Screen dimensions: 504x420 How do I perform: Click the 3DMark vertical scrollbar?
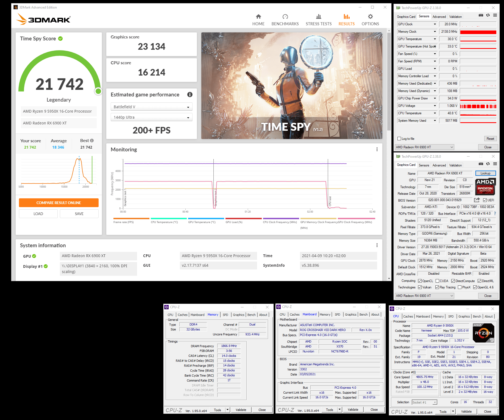pyautogui.click(x=389, y=82)
